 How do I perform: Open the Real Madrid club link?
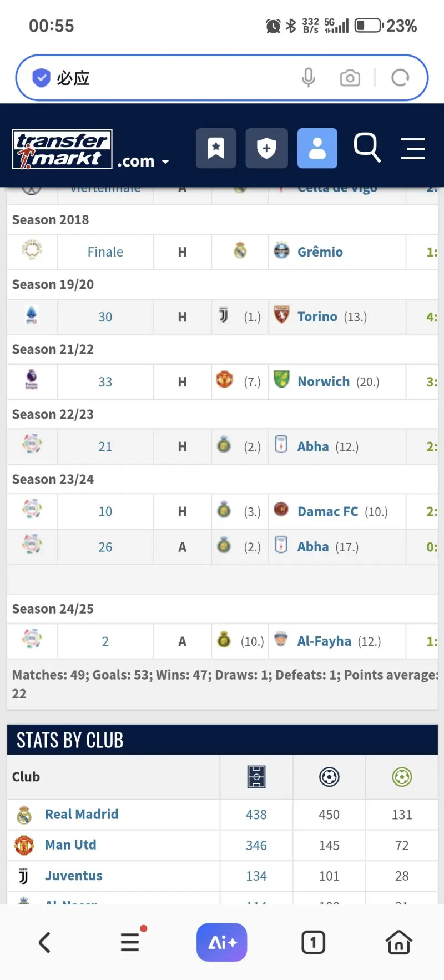click(x=82, y=815)
